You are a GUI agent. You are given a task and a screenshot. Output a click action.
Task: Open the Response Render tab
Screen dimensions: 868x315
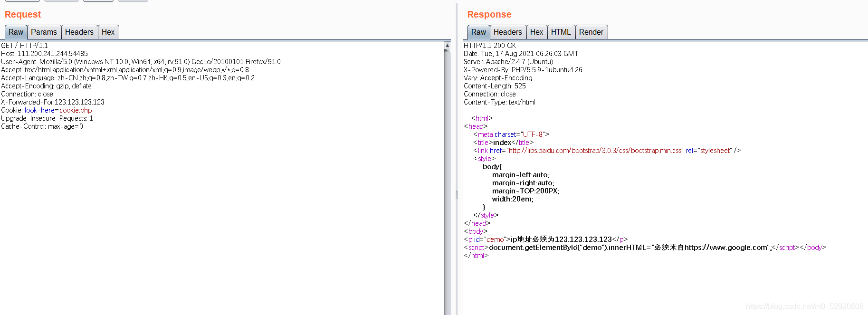pos(591,32)
